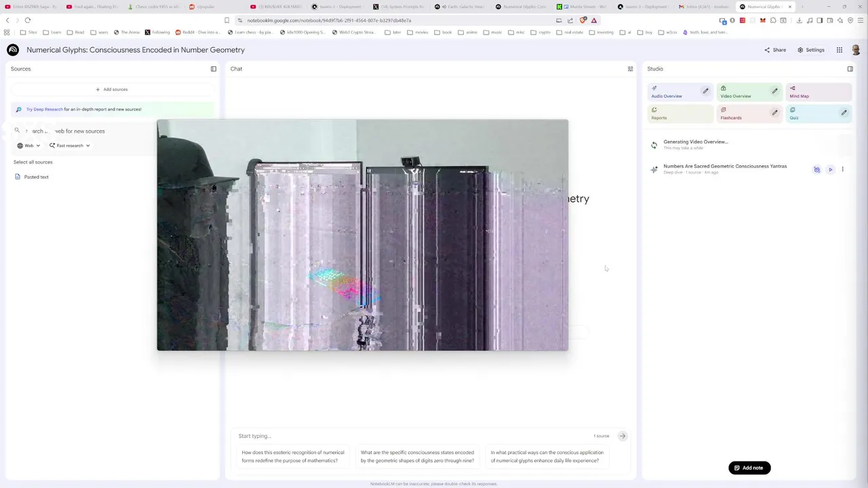Edit Video Overview customization
The height and width of the screenshot is (488, 868).
774,91
